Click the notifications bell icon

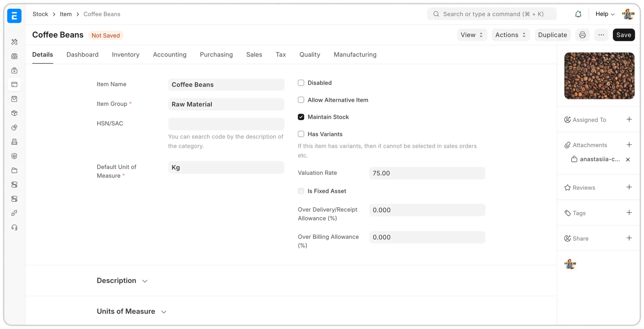coord(578,14)
